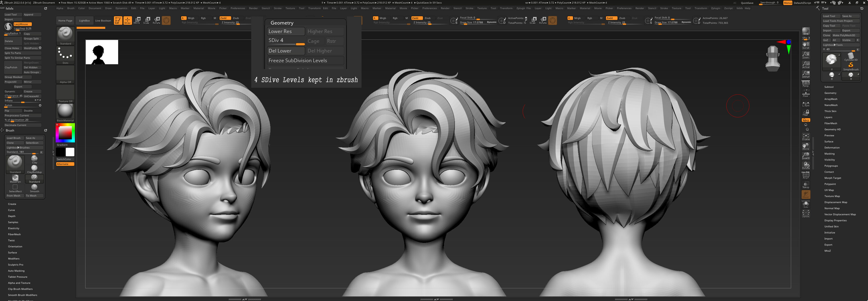The width and height of the screenshot is (868, 301).
Task: Expand Layers subpalette
Action: [x=828, y=117]
